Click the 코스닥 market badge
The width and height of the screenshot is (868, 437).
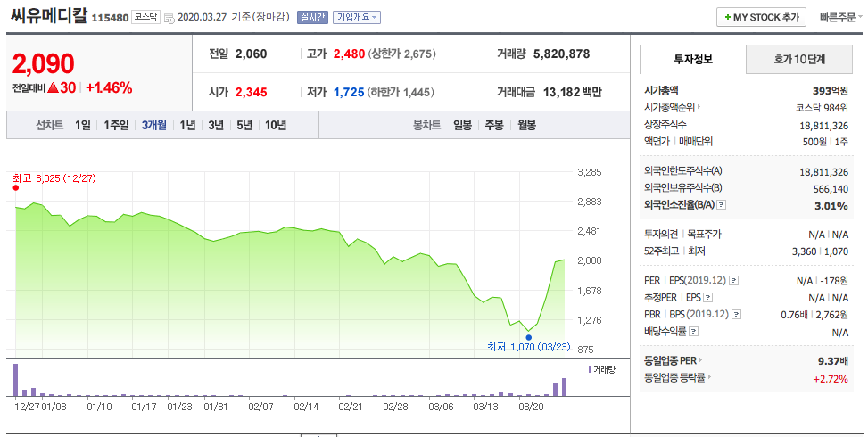145,17
